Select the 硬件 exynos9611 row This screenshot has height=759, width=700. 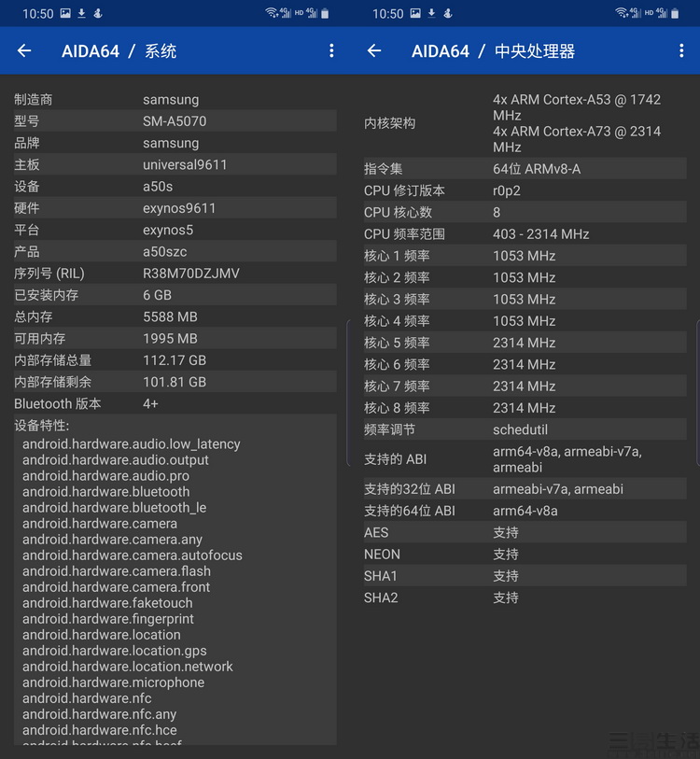[x=175, y=208]
